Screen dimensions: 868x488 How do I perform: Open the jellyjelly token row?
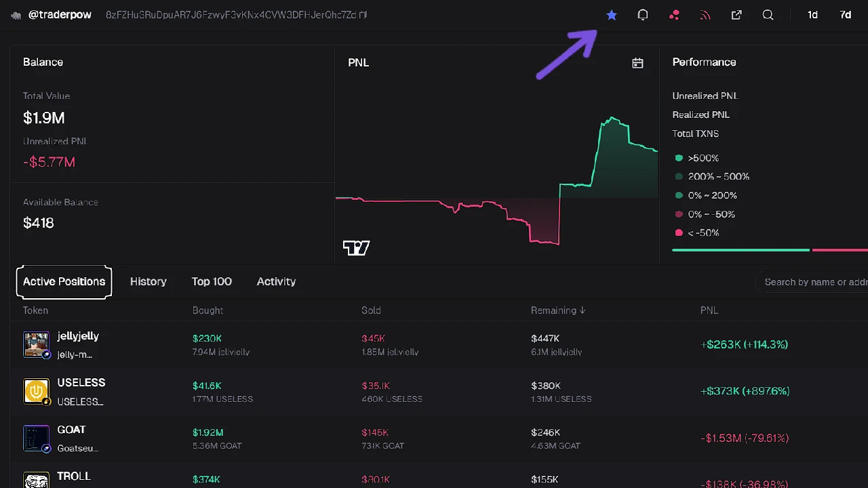click(78, 336)
